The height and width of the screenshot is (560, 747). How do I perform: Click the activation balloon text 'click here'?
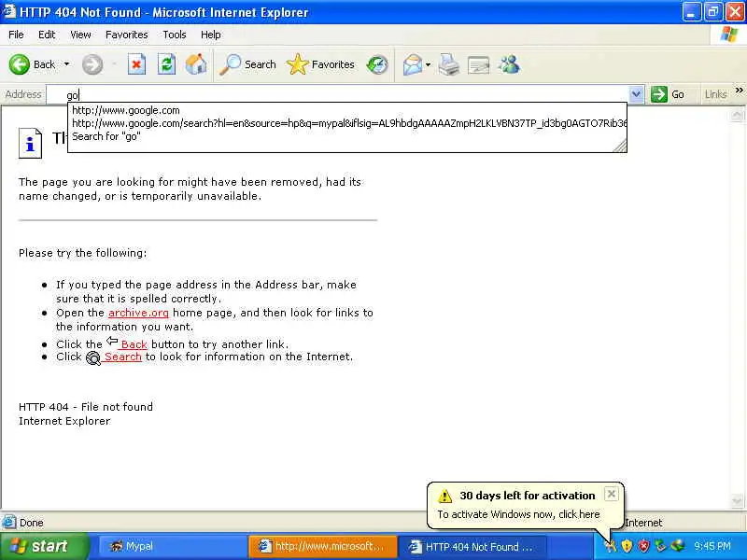(x=579, y=514)
